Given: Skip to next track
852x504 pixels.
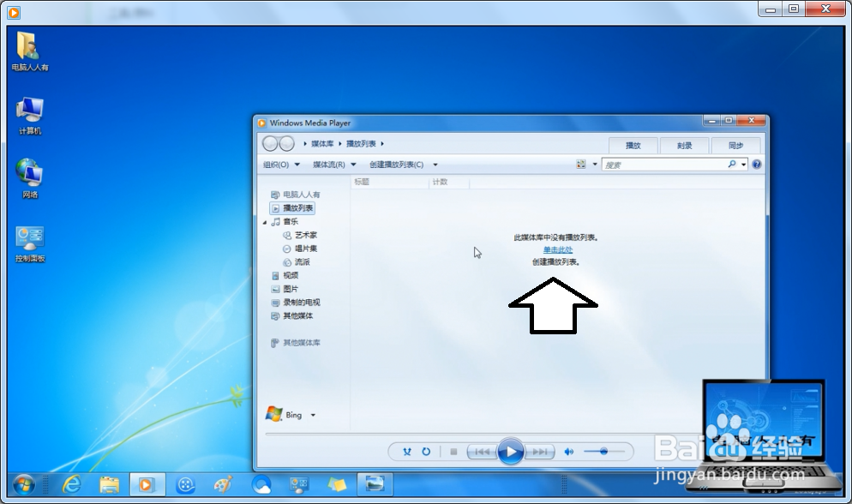Looking at the screenshot, I should pos(540,452).
